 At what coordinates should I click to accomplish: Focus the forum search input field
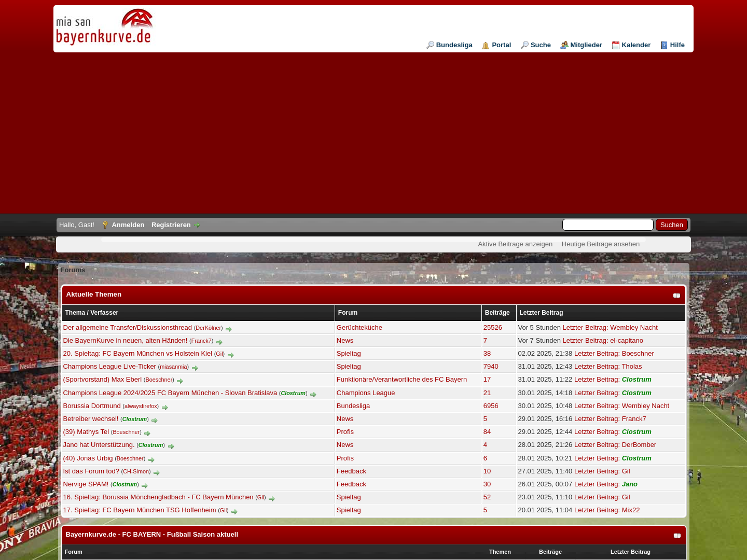(608, 225)
